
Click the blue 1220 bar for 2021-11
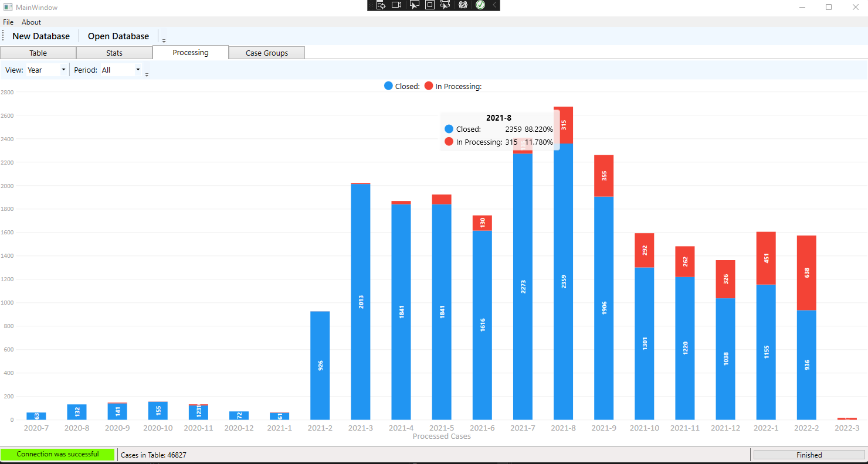[685, 349]
